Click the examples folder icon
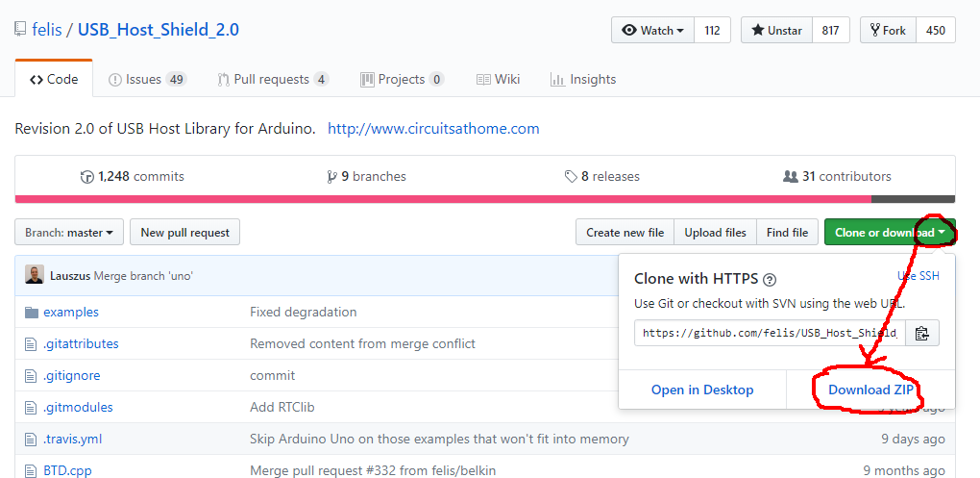980x478 pixels. (32, 312)
